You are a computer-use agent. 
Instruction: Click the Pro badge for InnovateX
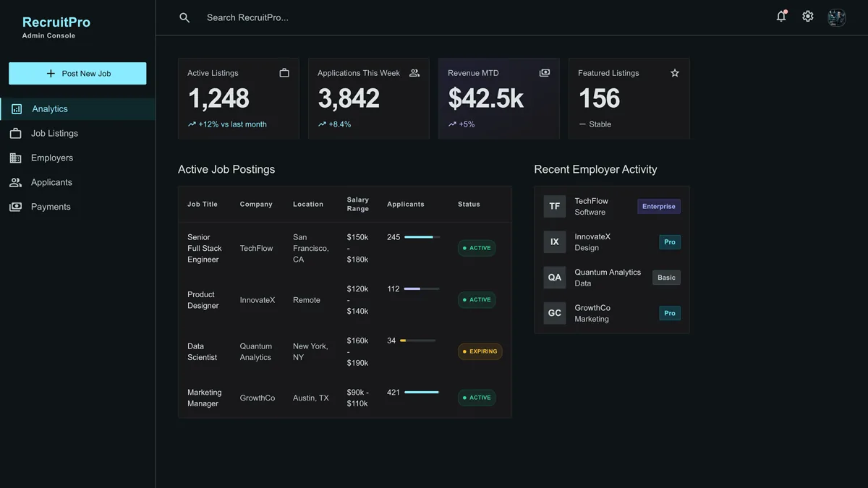click(670, 242)
